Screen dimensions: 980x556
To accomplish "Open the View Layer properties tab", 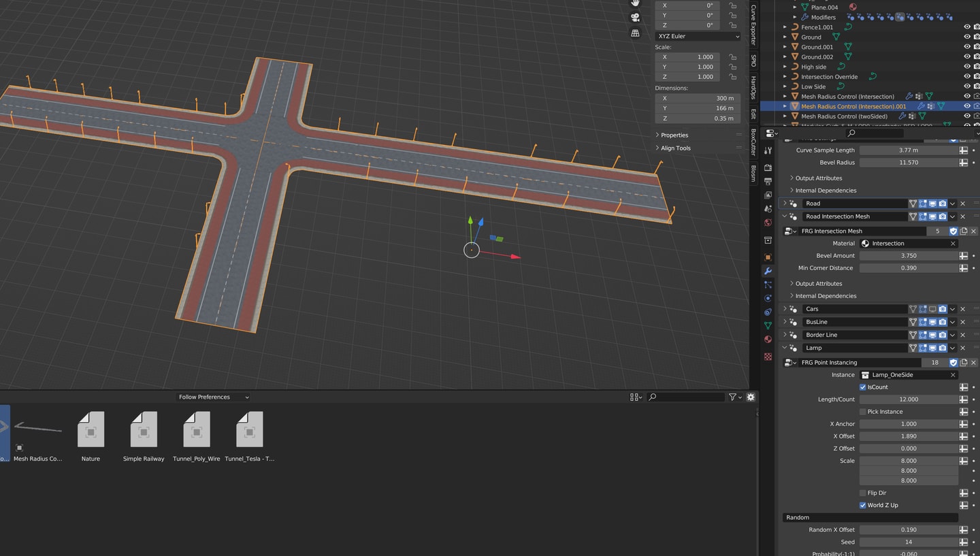I will (x=768, y=195).
